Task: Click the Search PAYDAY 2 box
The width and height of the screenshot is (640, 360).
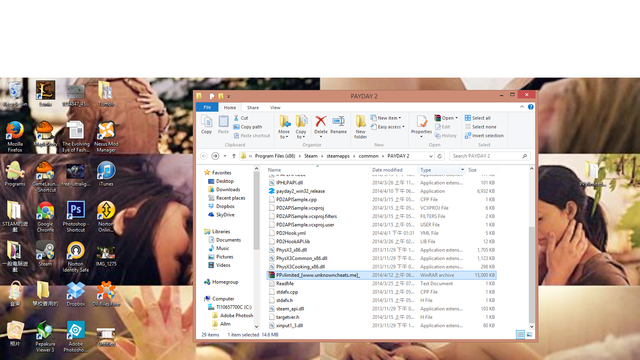Action: (489, 156)
